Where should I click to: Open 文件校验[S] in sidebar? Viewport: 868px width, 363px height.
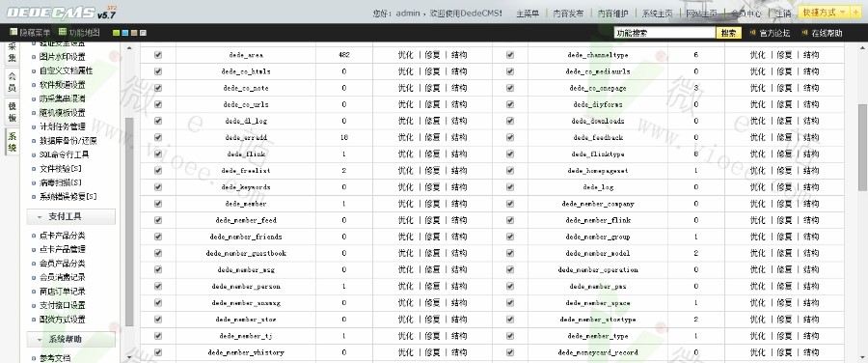click(x=61, y=169)
